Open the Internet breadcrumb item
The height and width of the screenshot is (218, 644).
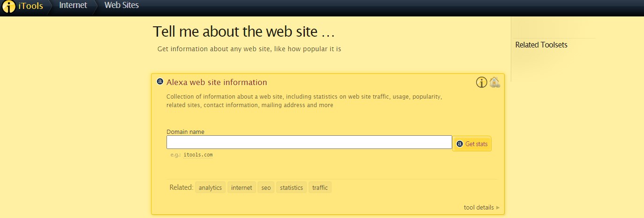point(73,6)
